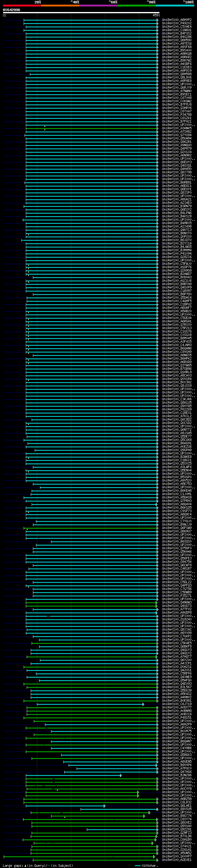The height and width of the screenshot is (868, 197).
Task: Select label UniRef100_B6AG91
Action: (177, 443)
